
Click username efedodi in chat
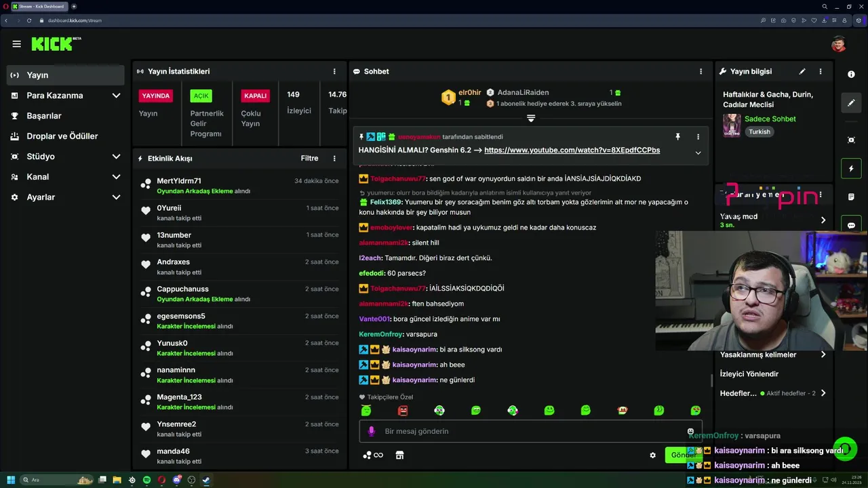[371, 273]
